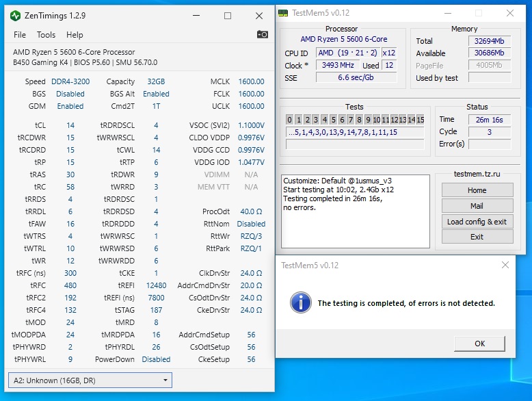The height and width of the screenshot is (401, 532).
Task: Click the DDR4-3200 speed value
Action: (x=70, y=81)
